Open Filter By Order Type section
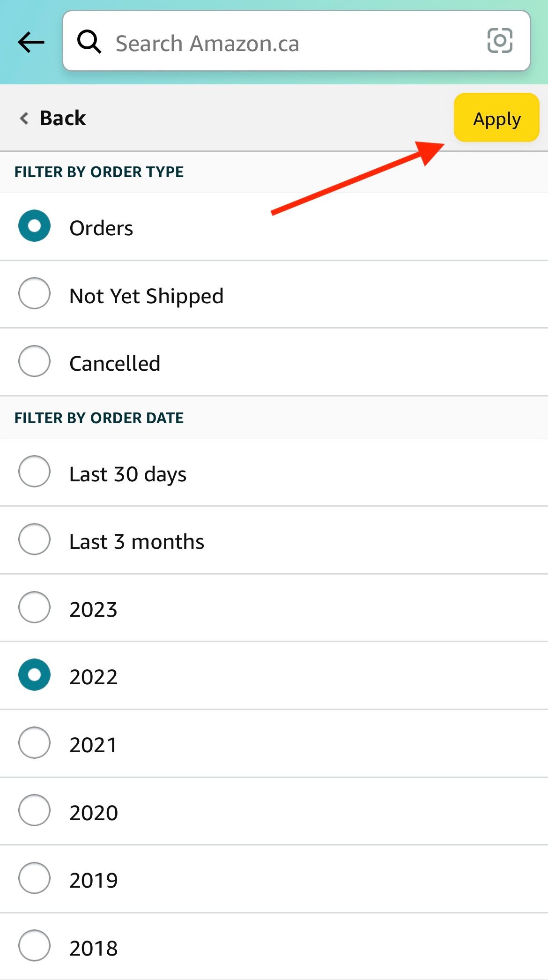This screenshot has height=980, width=548. point(99,172)
